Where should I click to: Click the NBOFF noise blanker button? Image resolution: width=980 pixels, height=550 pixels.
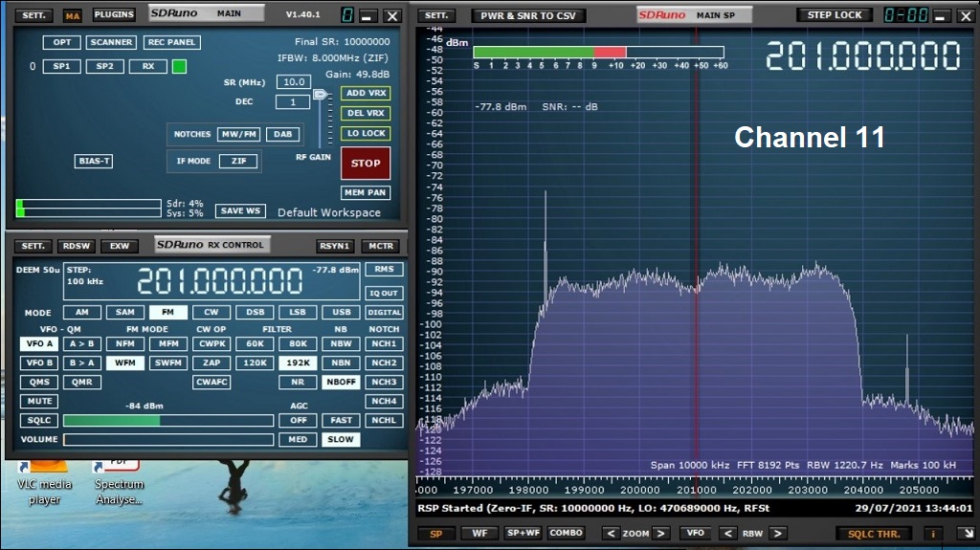[341, 382]
